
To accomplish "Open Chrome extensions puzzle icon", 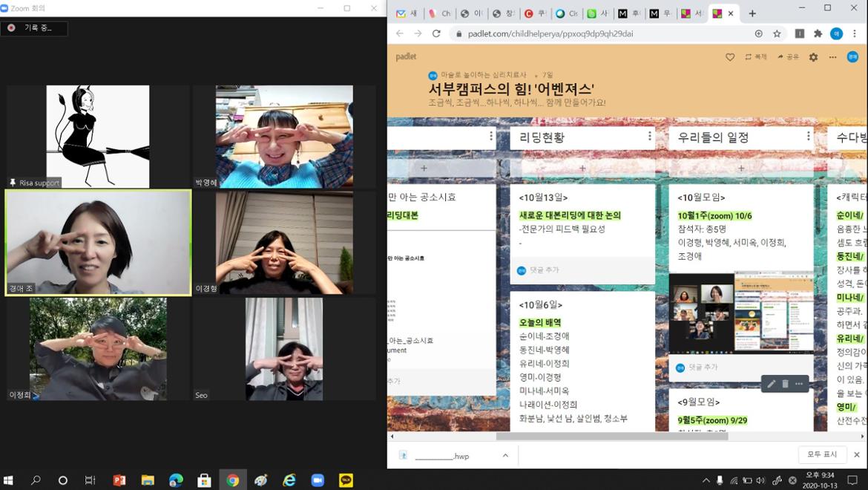I will [x=818, y=33].
